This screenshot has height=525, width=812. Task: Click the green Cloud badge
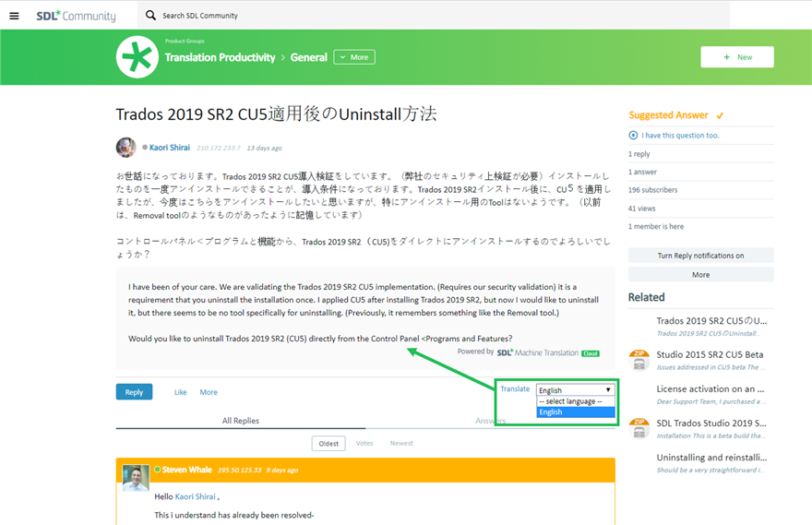(x=591, y=353)
